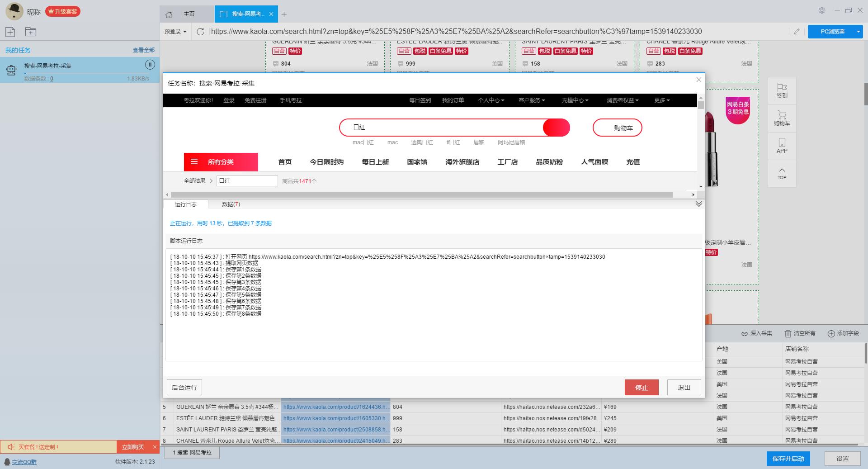The image size is (868, 469).
Task: Select the 人气面膜 nav item
Action: click(594, 162)
